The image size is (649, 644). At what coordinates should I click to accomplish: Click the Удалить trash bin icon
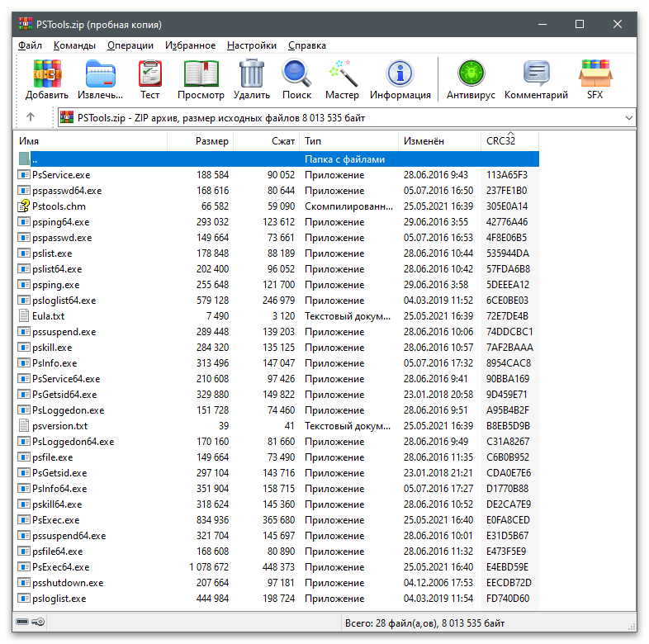pyautogui.click(x=252, y=73)
